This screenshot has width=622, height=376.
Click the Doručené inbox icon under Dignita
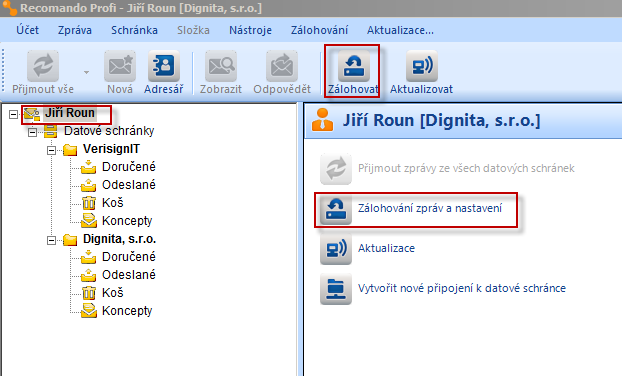[88, 257]
